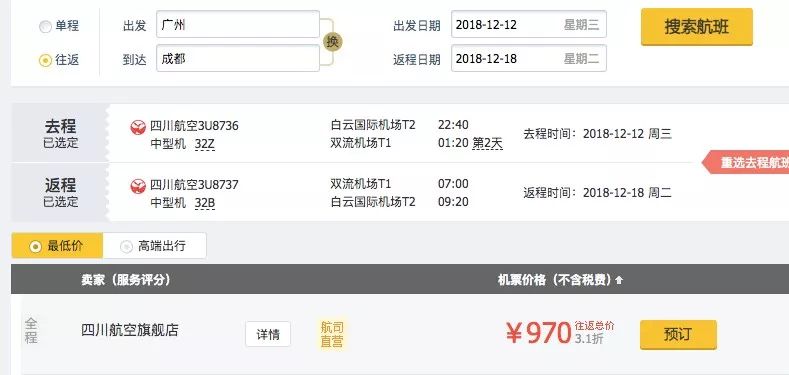Open 详情 for 四川航空旗舰店
Screen dimensions: 789x375
[x=268, y=334]
